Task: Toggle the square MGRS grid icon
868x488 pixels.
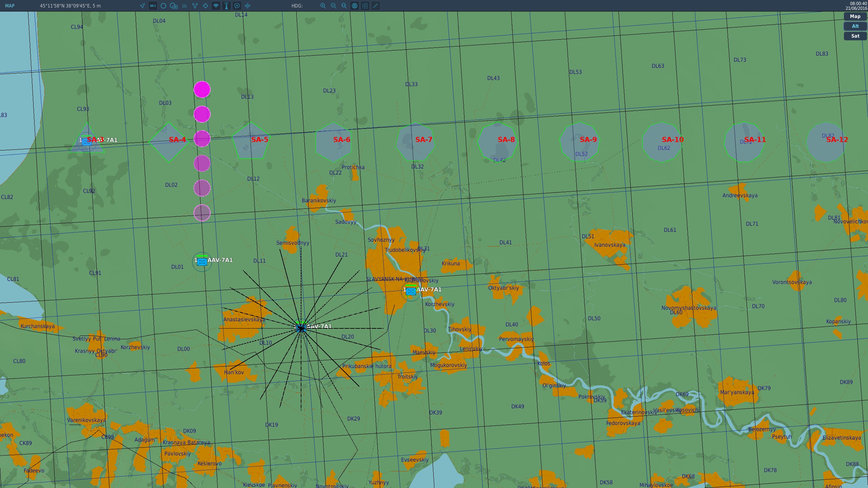Action: (365, 6)
